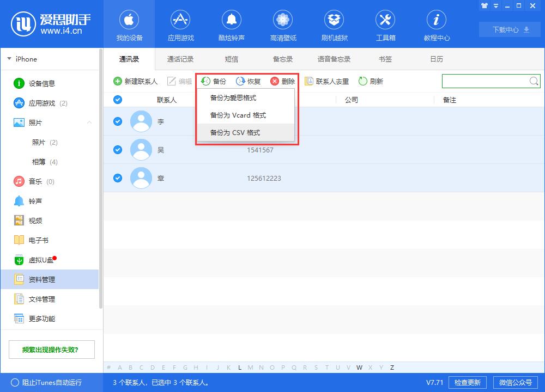
Task: Choose 备份为 CSV 格式 from menu
Action: (235, 132)
